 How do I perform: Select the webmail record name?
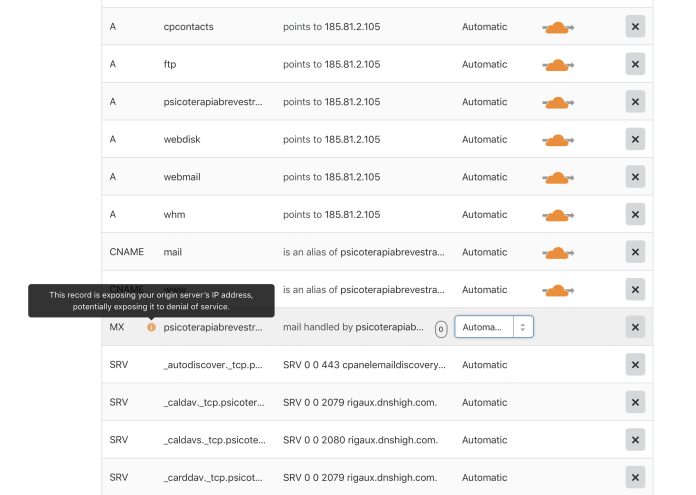pyautogui.click(x=182, y=177)
